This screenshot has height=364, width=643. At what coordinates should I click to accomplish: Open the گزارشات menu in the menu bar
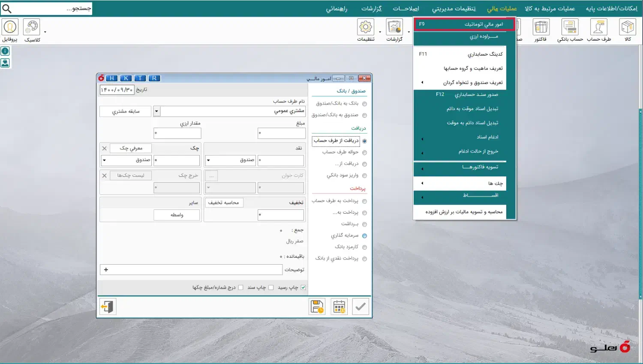tap(371, 9)
